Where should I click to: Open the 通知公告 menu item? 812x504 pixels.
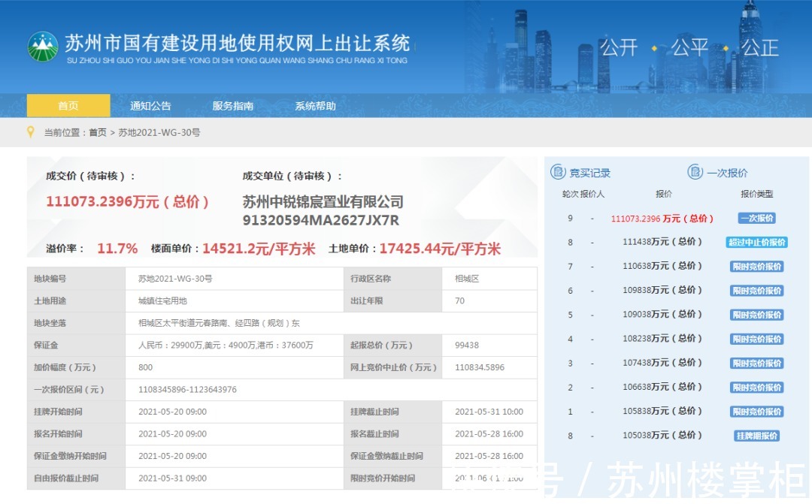150,106
